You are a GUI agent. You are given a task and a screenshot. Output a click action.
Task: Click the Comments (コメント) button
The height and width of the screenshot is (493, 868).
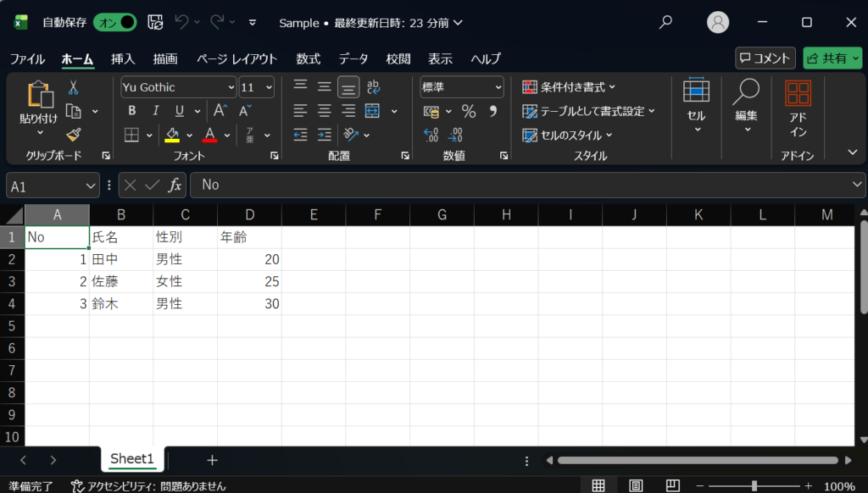[x=765, y=58]
